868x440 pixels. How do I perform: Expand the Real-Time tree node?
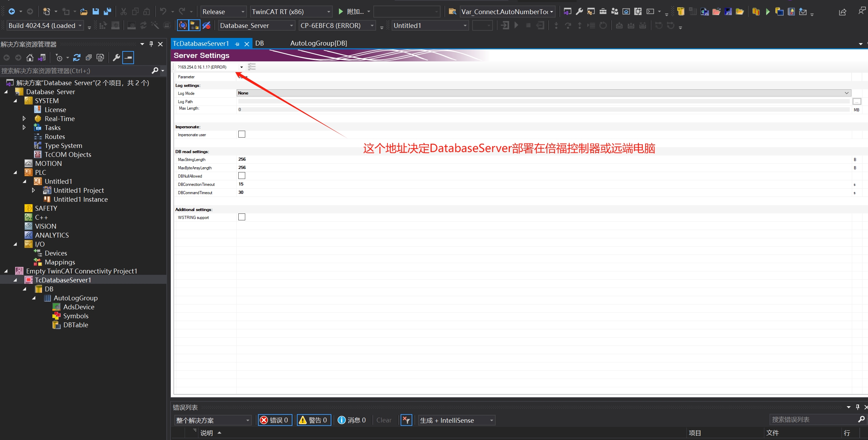point(24,119)
